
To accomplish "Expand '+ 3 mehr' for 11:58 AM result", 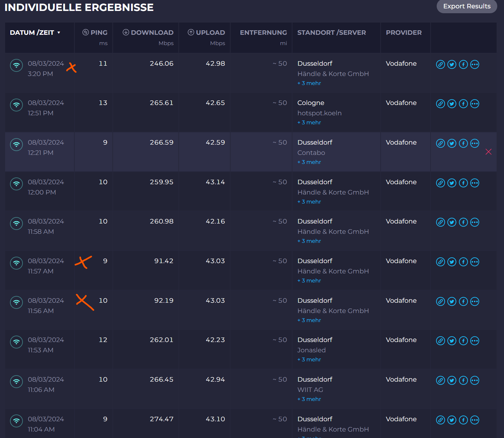I will pos(309,241).
